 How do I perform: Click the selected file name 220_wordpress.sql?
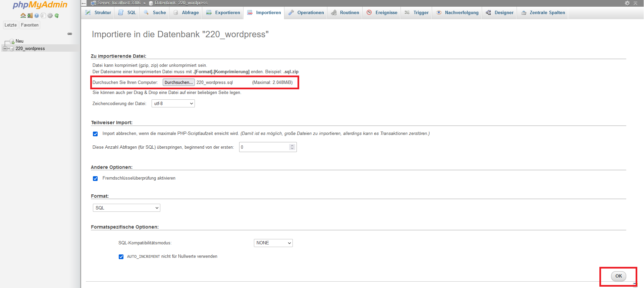tap(215, 83)
